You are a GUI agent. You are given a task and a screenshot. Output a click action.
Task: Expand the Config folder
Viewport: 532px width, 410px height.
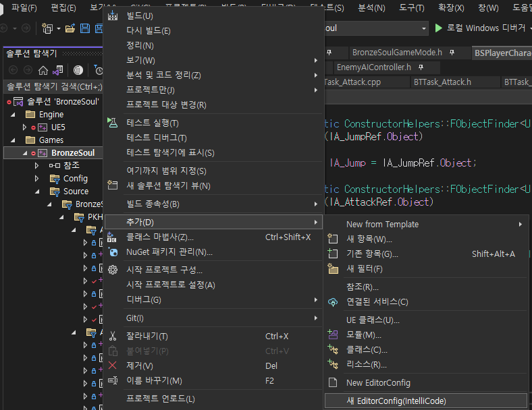(36, 179)
